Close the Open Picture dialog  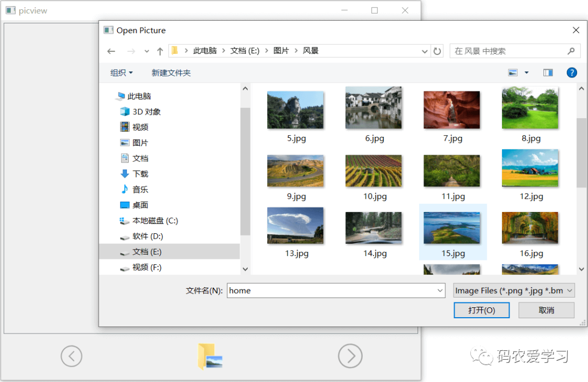coord(576,30)
